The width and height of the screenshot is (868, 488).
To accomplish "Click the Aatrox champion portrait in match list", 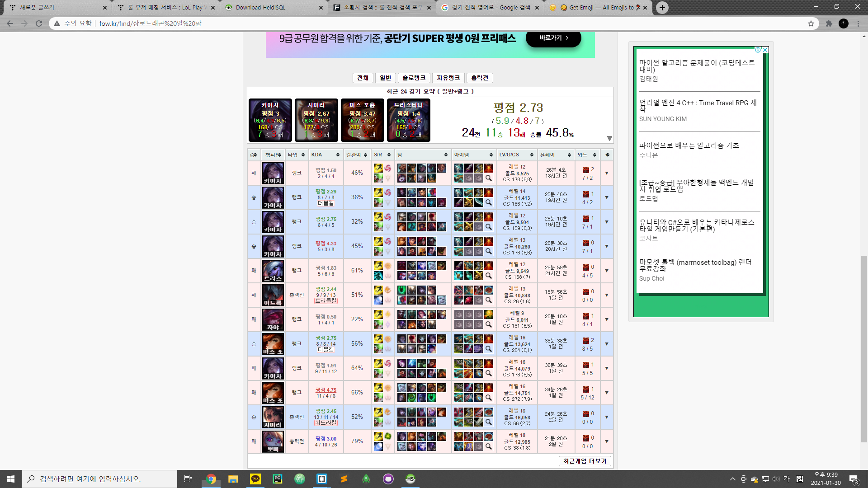I will pos(273,295).
